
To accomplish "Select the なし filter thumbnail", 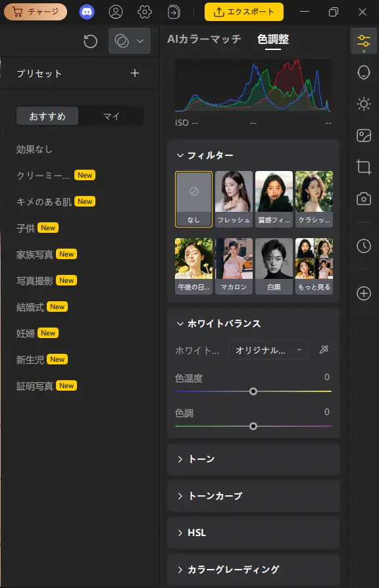I will click(x=193, y=199).
